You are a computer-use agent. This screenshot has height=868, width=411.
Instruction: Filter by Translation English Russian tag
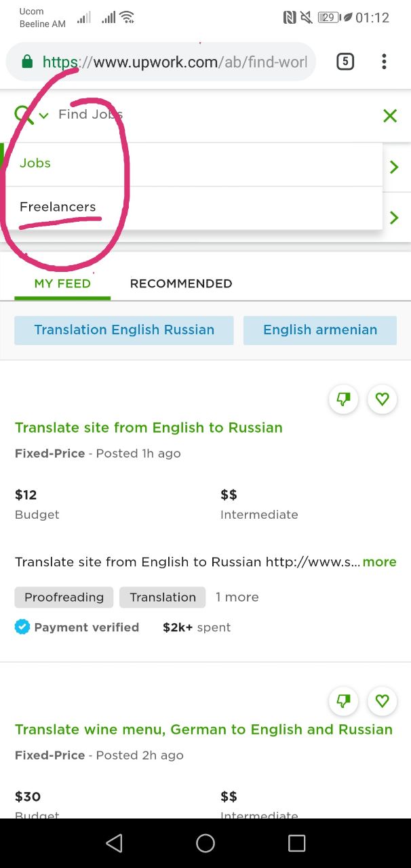pyautogui.click(x=124, y=330)
